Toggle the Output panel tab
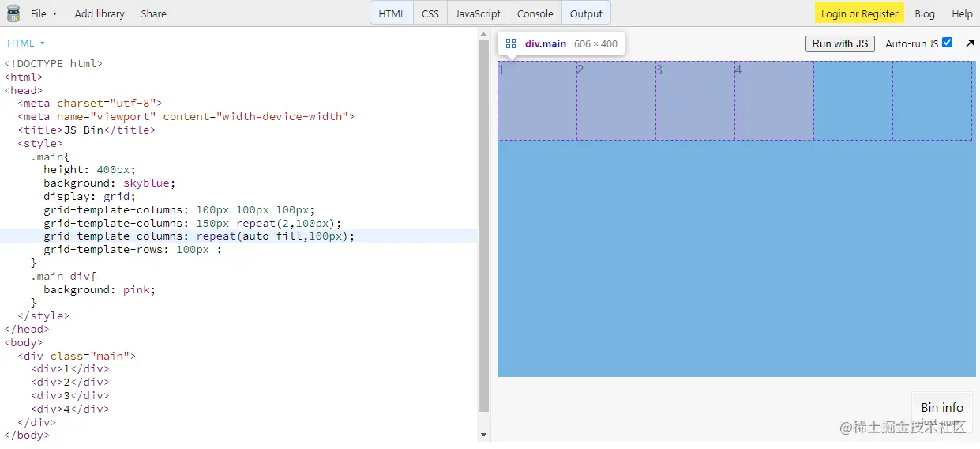 click(x=586, y=13)
